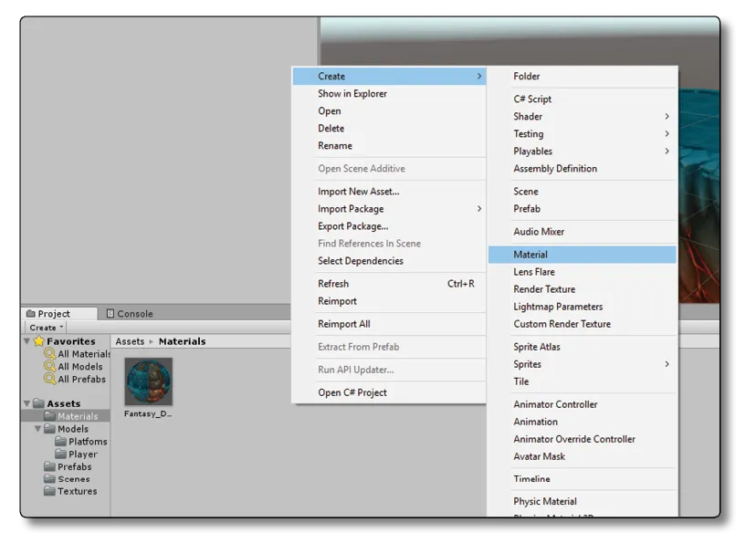Select C# Script in the Create submenu
756x543 pixels.
tap(532, 99)
